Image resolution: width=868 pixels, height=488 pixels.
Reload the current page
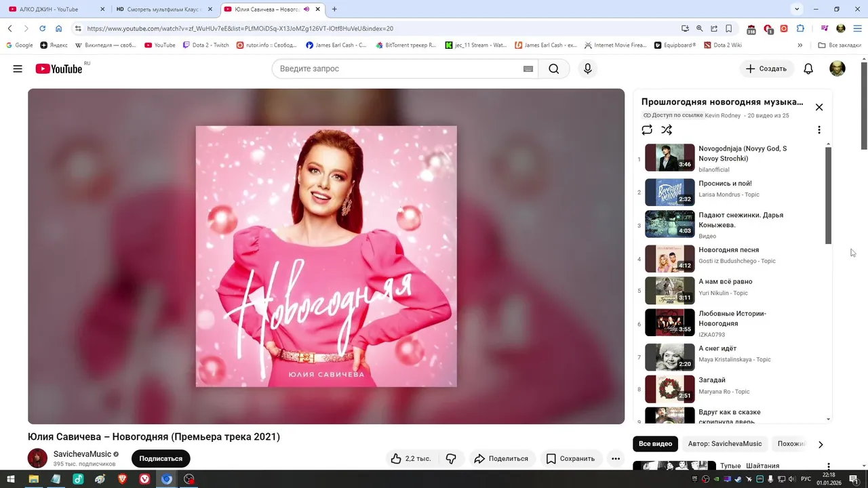click(42, 28)
